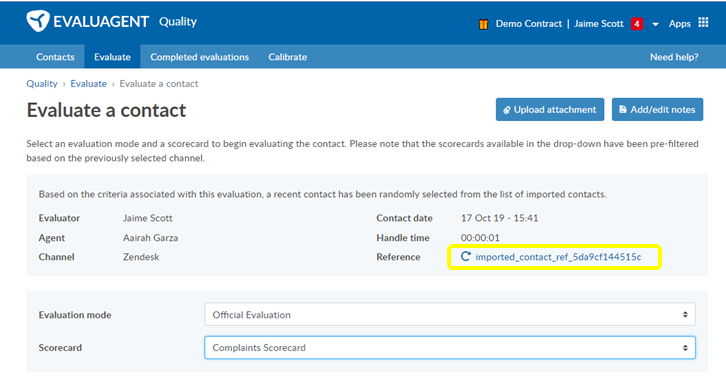Open the Scorecard dropdown
Viewport: 726px width, 385px height.
450,348
